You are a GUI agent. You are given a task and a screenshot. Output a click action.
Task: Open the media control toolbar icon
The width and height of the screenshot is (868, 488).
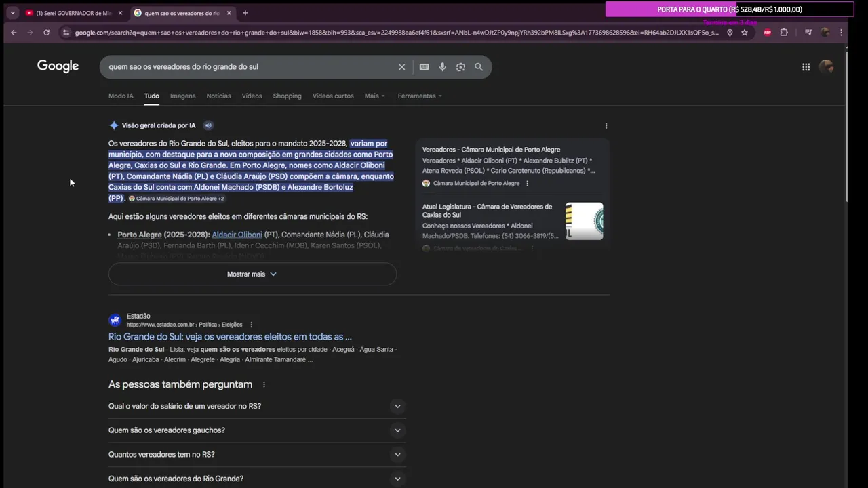pyautogui.click(x=808, y=32)
